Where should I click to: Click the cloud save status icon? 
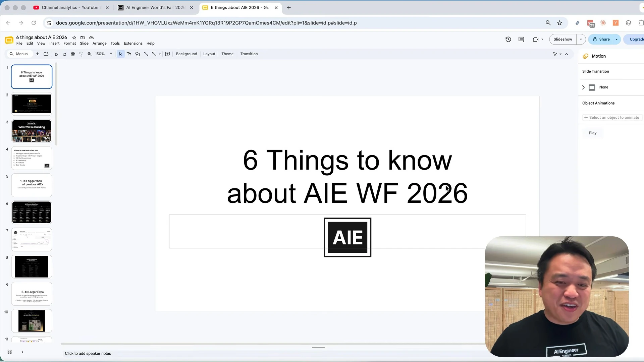click(91, 38)
